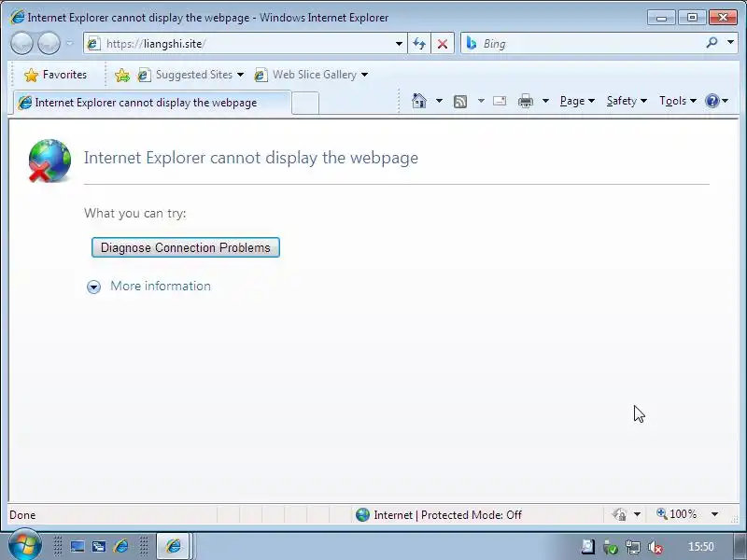Open the search provider dropdown arrow
This screenshot has height=560, width=747.
tap(731, 42)
